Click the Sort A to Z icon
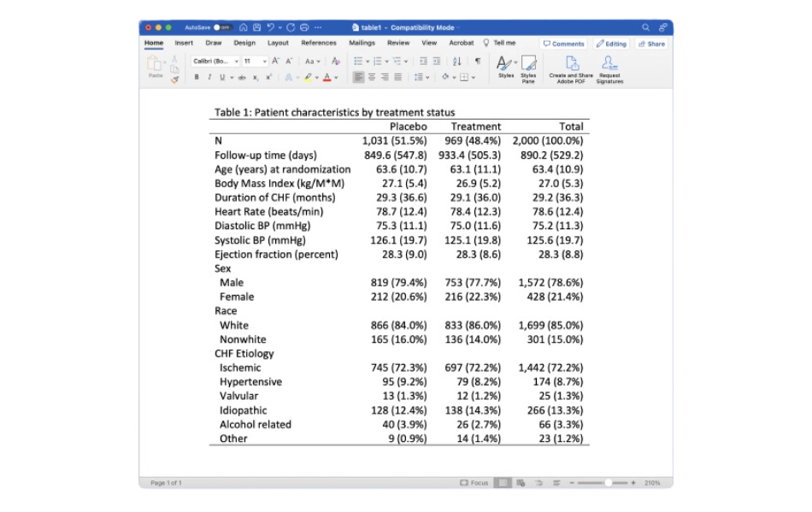The height and width of the screenshot is (512, 812). 456,62
